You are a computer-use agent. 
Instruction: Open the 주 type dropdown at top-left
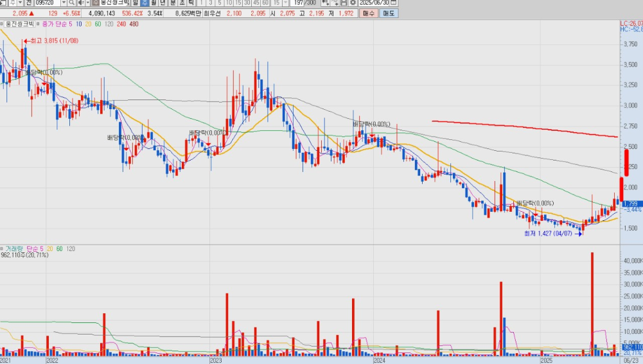[21, 3]
